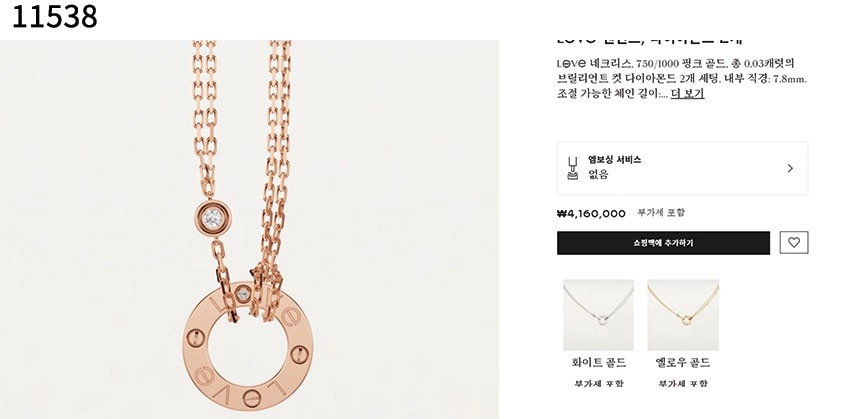Image resolution: width=860 pixels, height=419 pixels.
Task: Click the partially hidden product title
Action: pos(650,41)
